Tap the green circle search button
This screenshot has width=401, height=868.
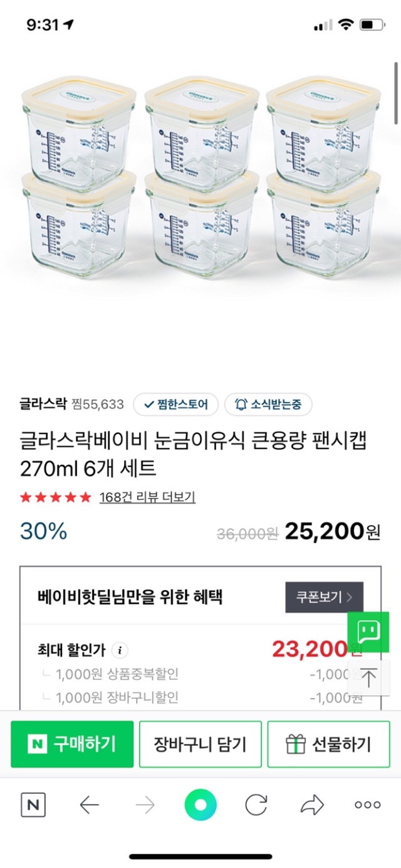coord(200,805)
